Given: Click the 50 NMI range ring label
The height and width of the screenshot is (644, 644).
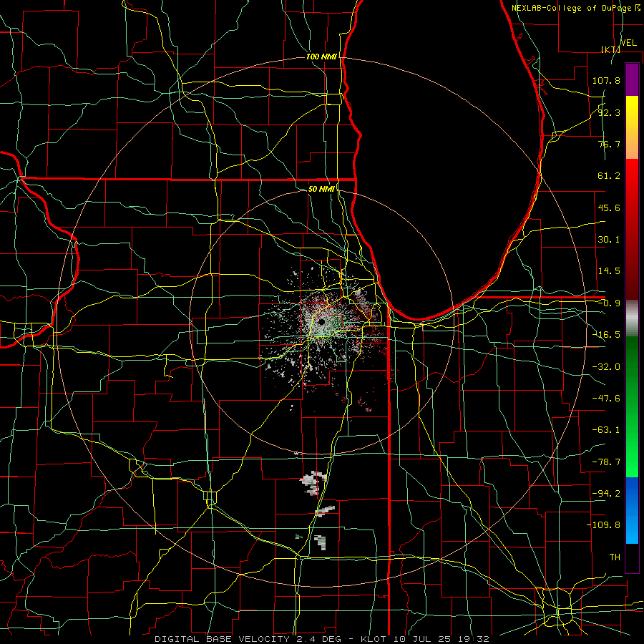Looking at the screenshot, I should [321, 189].
